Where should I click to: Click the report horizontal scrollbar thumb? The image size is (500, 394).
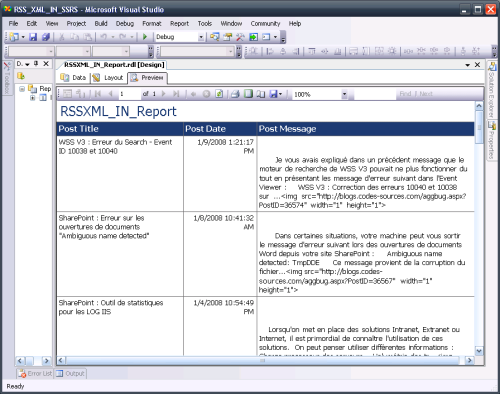pyautogui.click(x=263, y=360)
